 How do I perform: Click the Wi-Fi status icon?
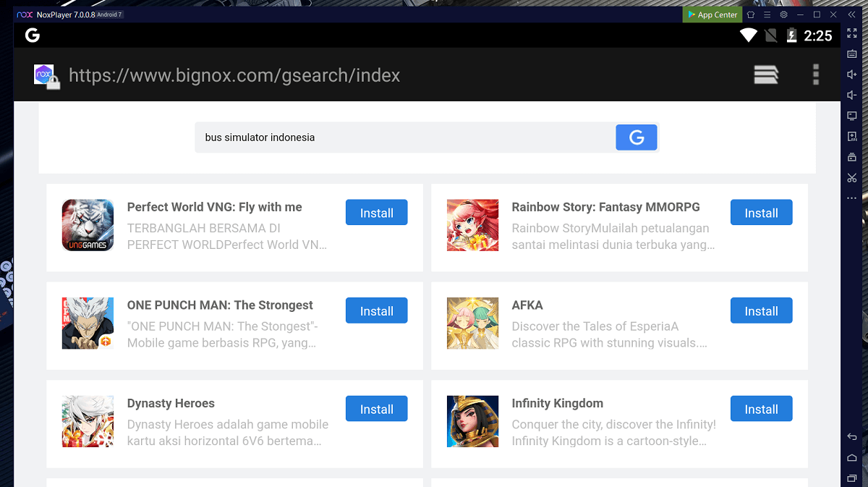[x=748, y=35]
